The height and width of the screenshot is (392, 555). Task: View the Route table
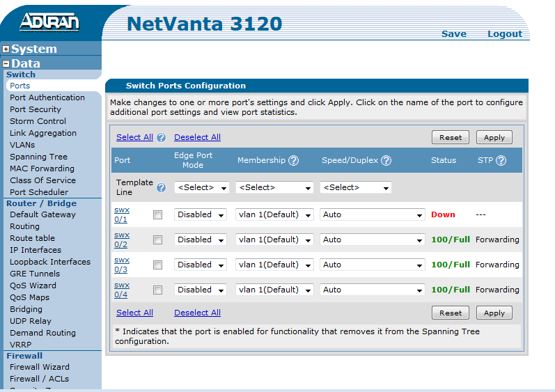pyautogui.click(x=33, y=238)
